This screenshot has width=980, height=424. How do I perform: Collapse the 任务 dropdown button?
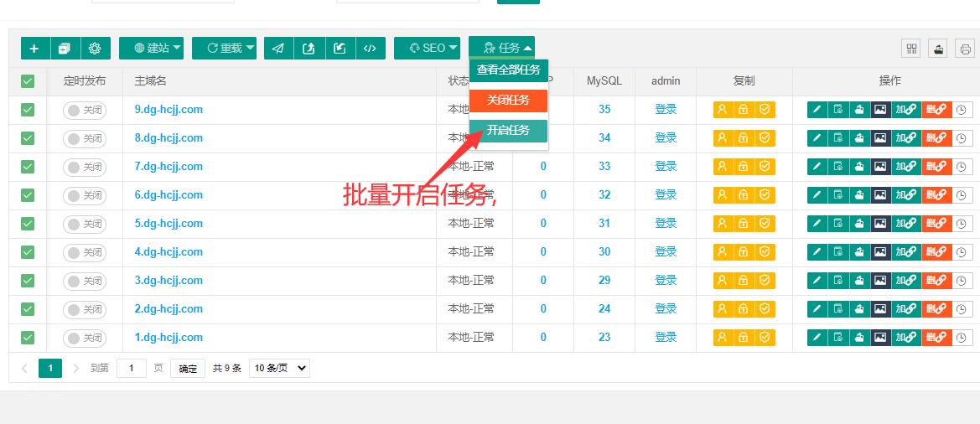click(502, 48)
